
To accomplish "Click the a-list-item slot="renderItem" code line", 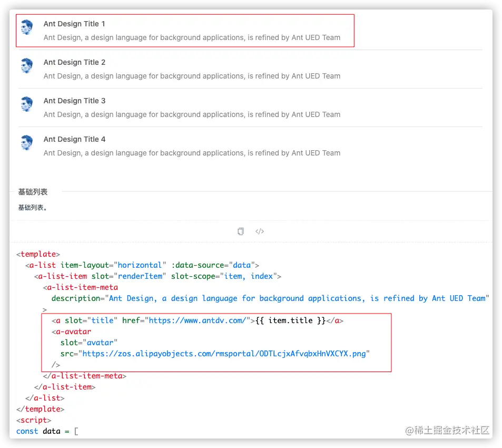I will [x=158, y=276].
